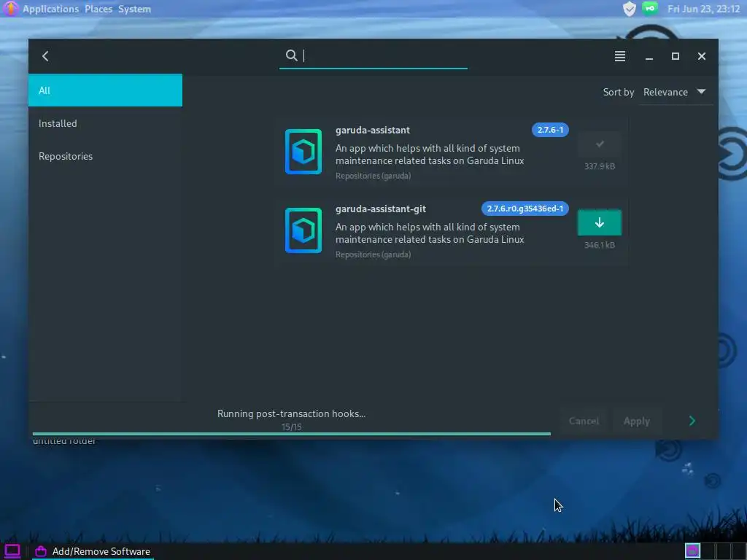Click the garuda-assistant-git package icon
Image resolution: width=747 pixels, height=560 pixels.
303,230
